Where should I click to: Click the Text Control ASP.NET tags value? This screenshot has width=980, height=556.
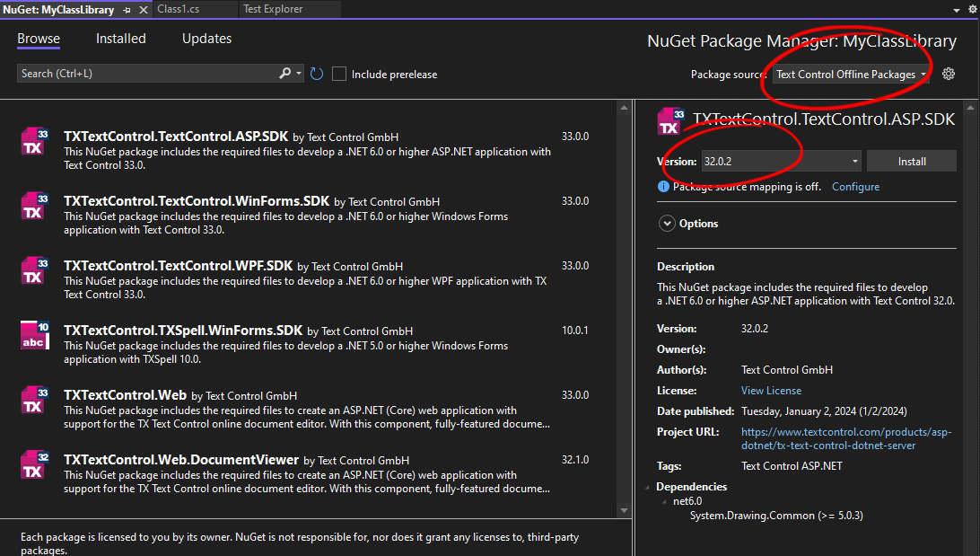(792, 466)
